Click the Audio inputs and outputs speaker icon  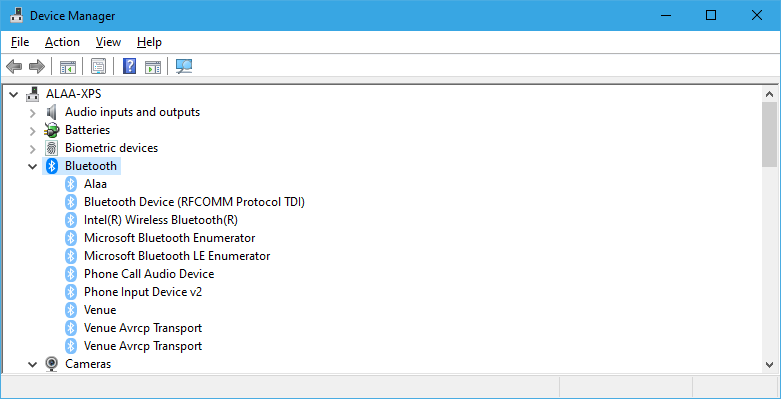point(51,112)
